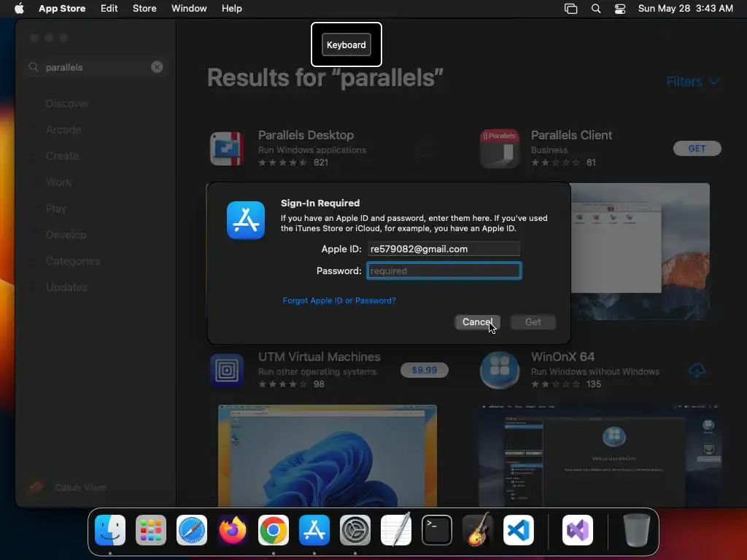Select Arcade in the sidebar
Screen dimensions: 747x560
[63, 130]
